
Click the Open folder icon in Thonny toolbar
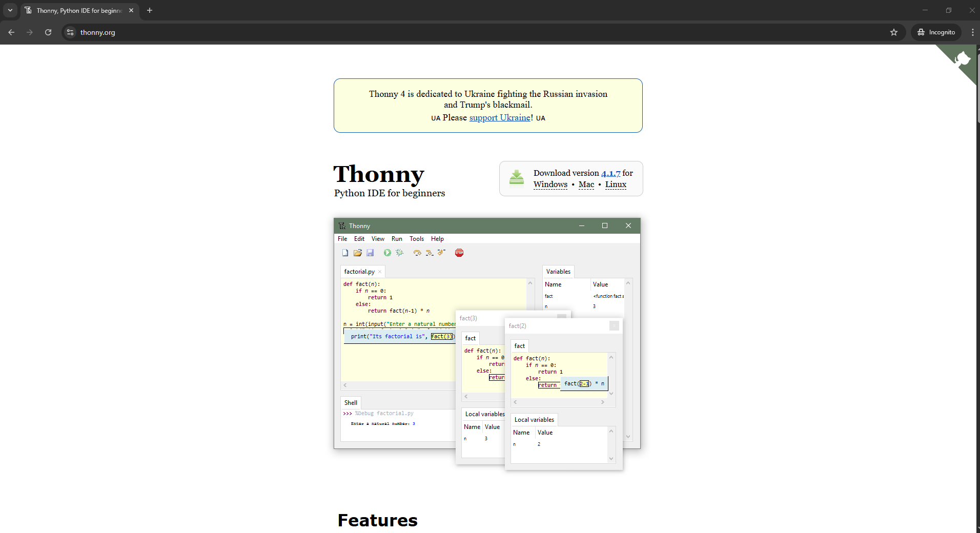[x=358, y=253]
